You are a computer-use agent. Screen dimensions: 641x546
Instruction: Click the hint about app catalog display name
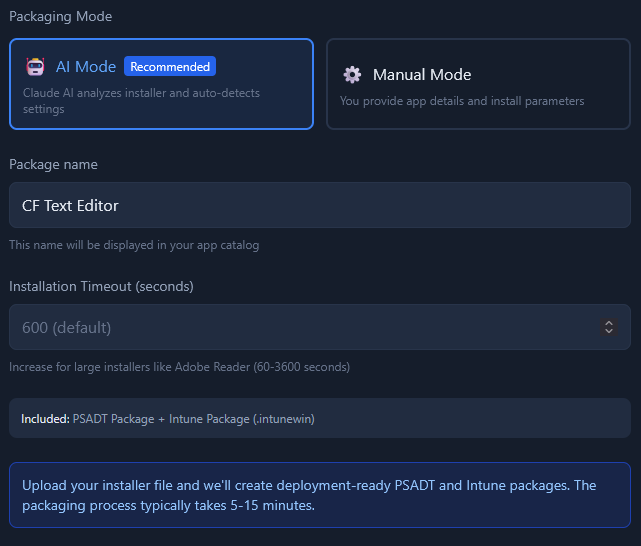pos(134,245)
